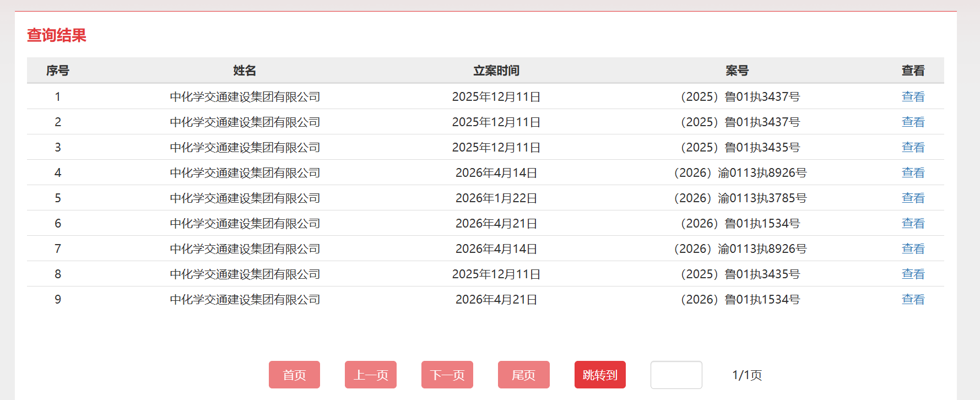Focus the page number input box
This screenshot has height=400, width=980.
tap(676, 375)
